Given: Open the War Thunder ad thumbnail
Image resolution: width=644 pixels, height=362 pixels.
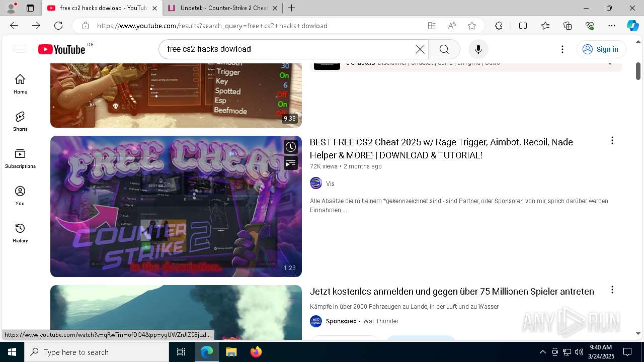Looking at the screenshot, I should (176, 312).
